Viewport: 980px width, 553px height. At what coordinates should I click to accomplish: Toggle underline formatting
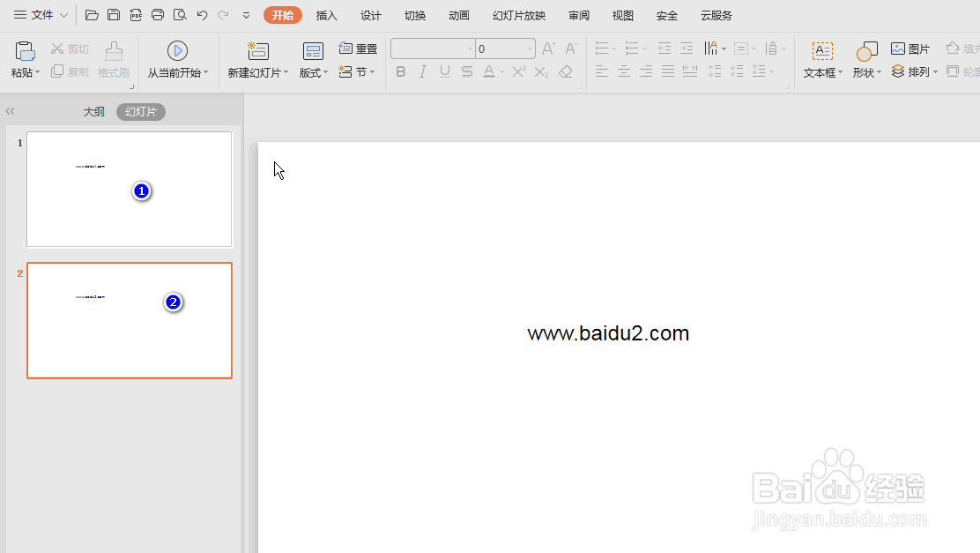click(444, 72)
